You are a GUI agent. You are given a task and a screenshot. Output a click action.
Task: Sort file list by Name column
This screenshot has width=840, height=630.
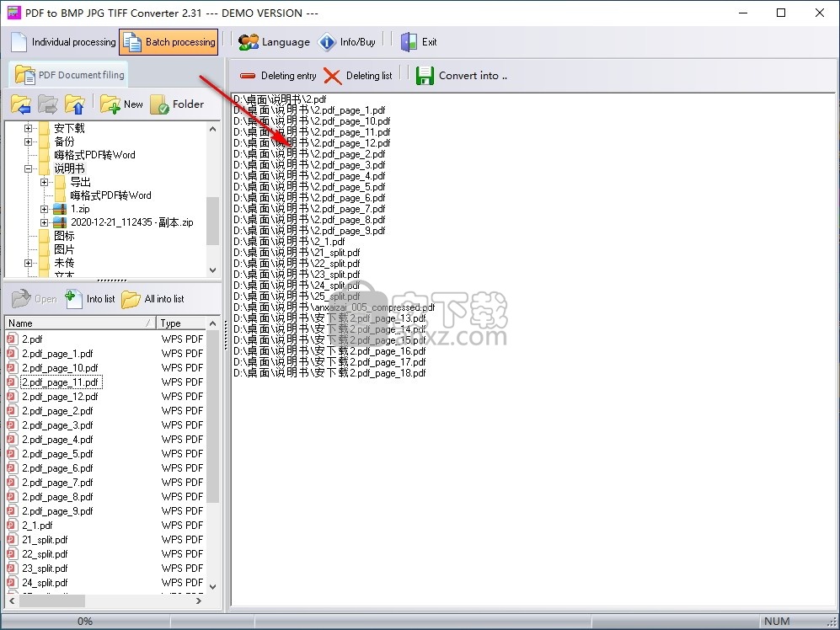(80, 323)
